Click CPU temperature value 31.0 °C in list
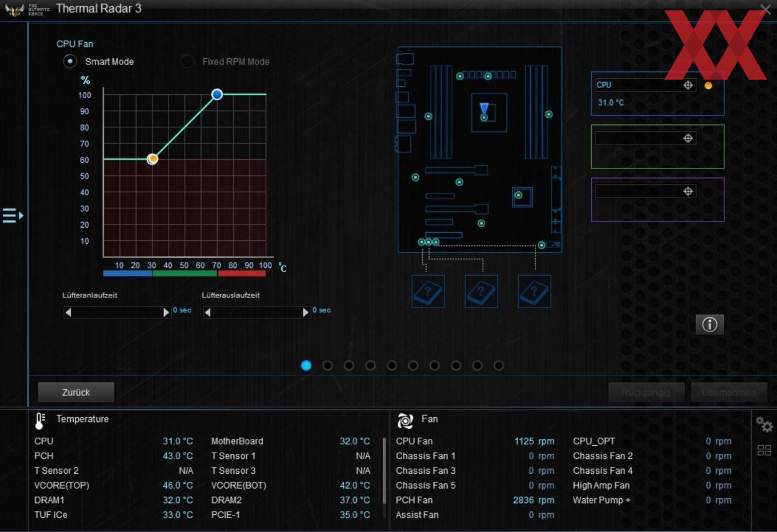The image size is (777, 532). [178, 441]
